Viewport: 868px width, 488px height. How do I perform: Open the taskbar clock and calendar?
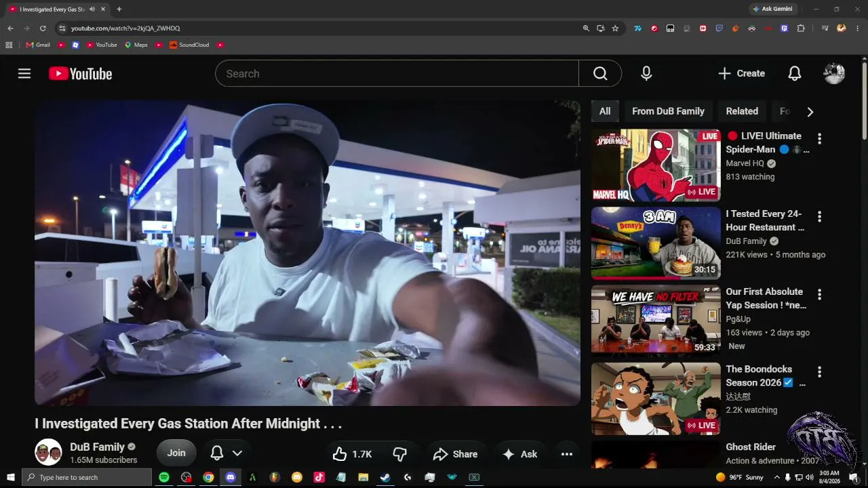[x=829, y=477]
